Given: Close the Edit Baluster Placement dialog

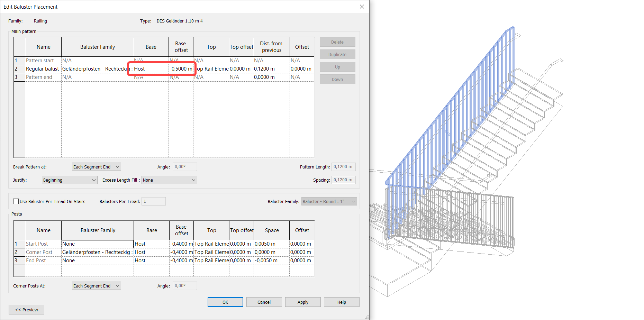Looking at the screenshot, I should point(362,7).
